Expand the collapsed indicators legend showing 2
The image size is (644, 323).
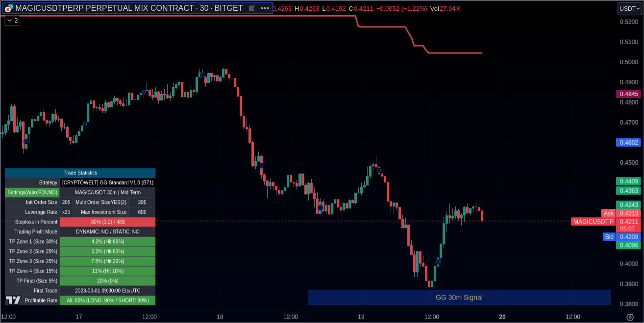[x=12, y=21]
